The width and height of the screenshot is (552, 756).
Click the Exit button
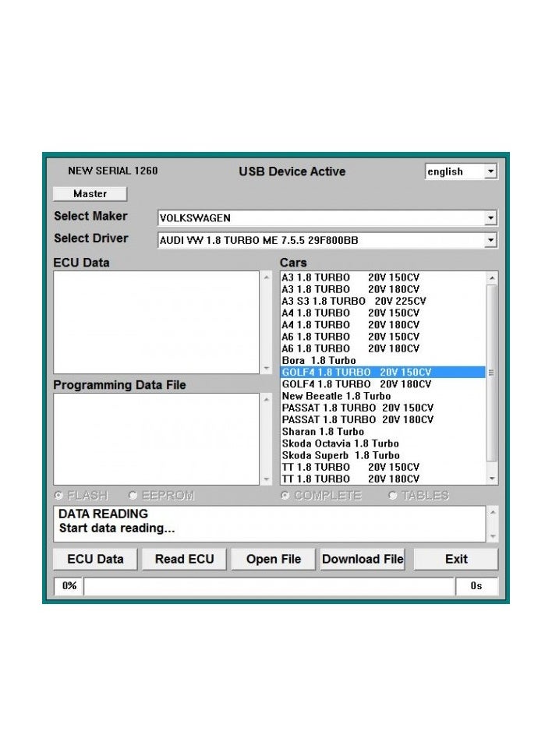(x=456, y=560)
